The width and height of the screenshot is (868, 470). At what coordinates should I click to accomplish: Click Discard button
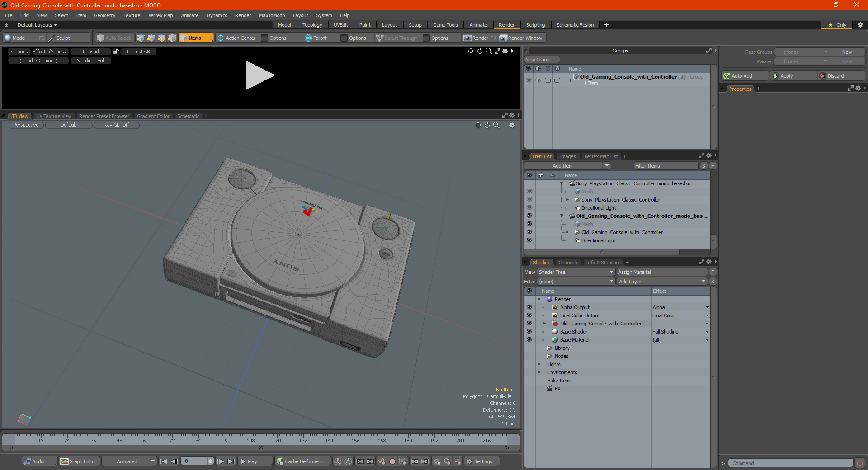click(x=841, y=76)
